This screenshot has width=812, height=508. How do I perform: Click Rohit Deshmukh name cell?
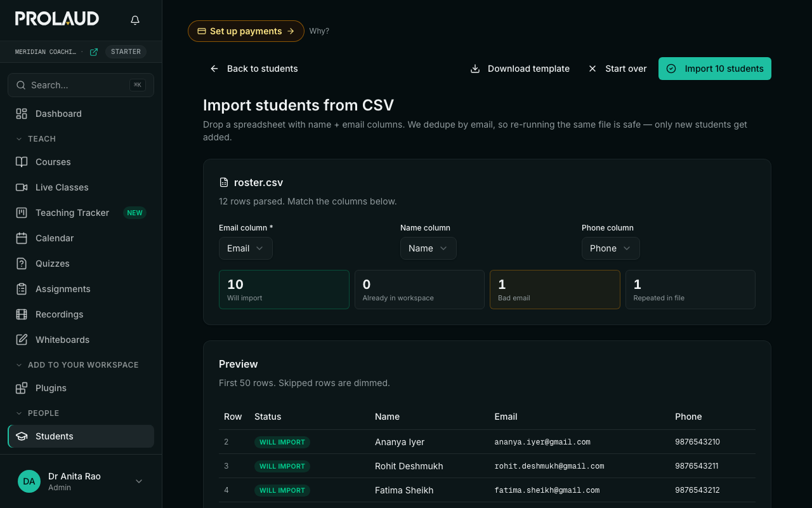(x=409, y=466)
